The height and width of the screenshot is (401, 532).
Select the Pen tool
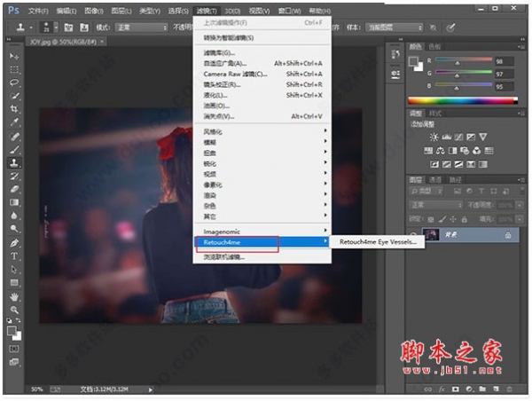pos(14,243)
